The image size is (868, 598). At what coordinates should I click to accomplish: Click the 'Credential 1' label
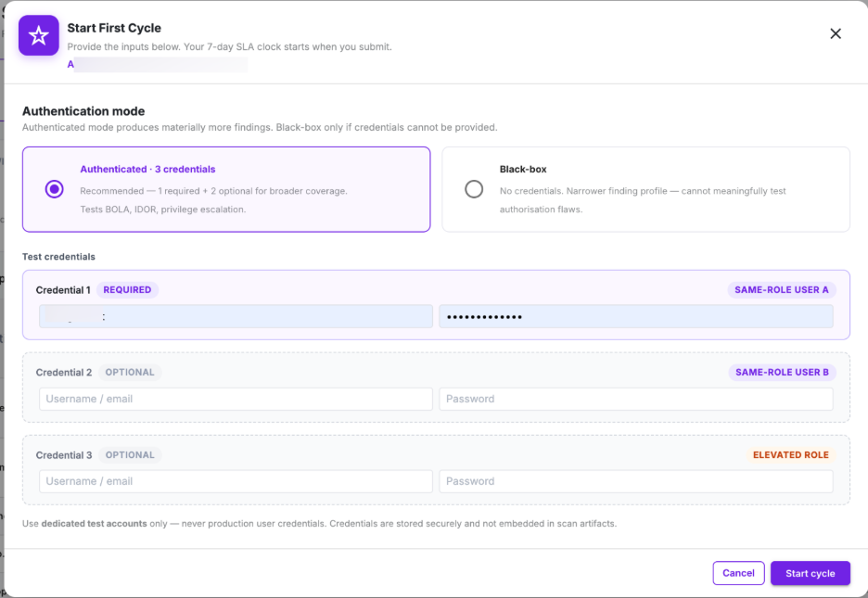click(x=63, y=290)
